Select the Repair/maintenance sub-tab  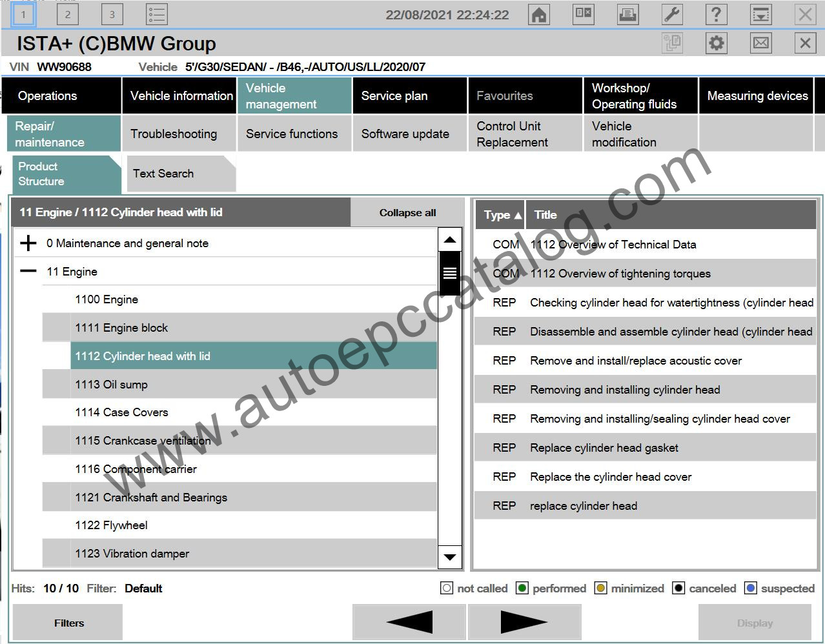[x=64, y=134]
